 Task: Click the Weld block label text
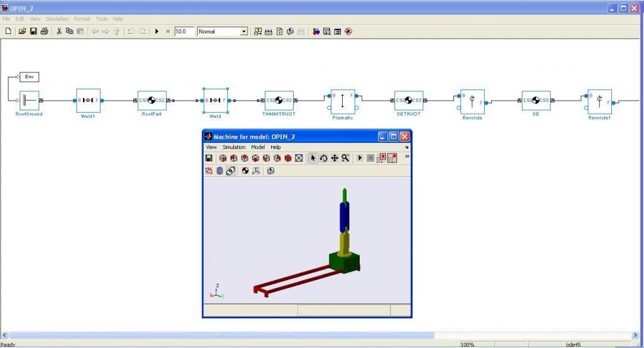215,116
